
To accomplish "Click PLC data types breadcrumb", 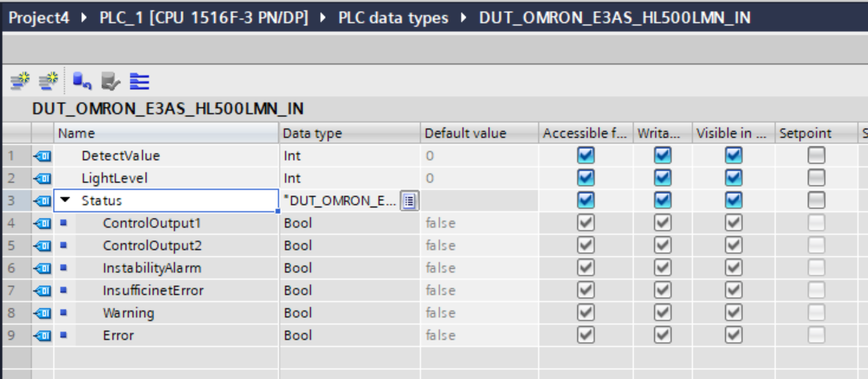I will point(393,17).
